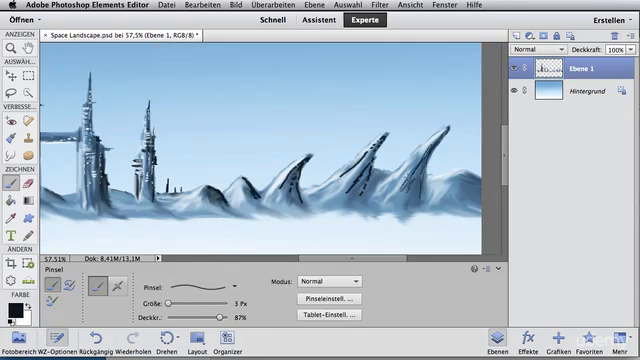This screenshot has height=360, width=640.
Task: Switch to Schnell mode tab
Action: [x=273, y=20]
